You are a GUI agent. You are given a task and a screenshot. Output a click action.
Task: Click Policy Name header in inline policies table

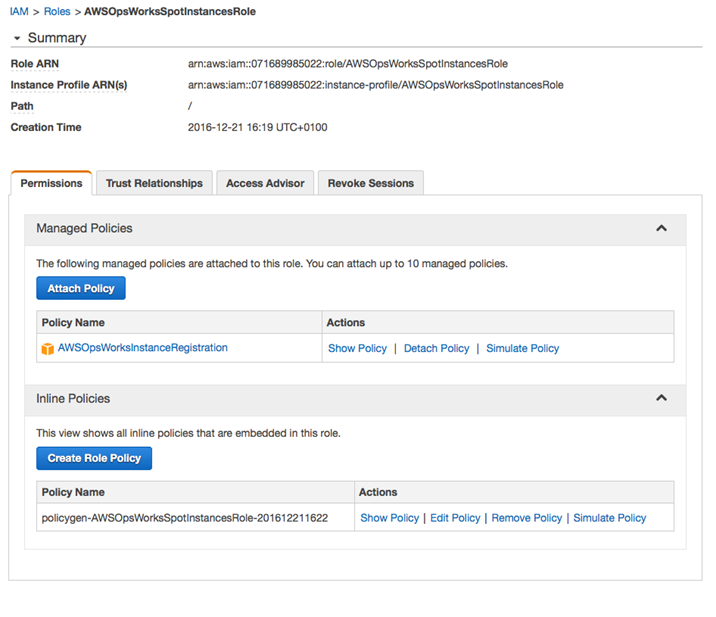[73, 492]
